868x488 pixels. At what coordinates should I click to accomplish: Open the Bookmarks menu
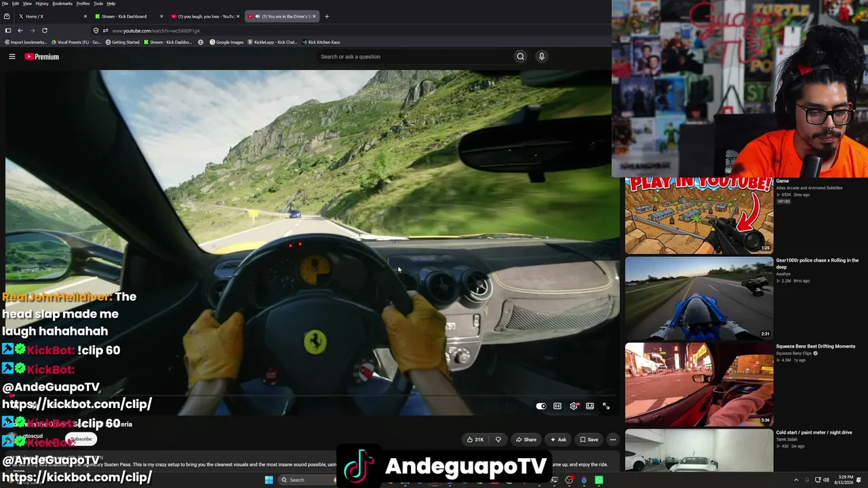(x=62, y=3)
